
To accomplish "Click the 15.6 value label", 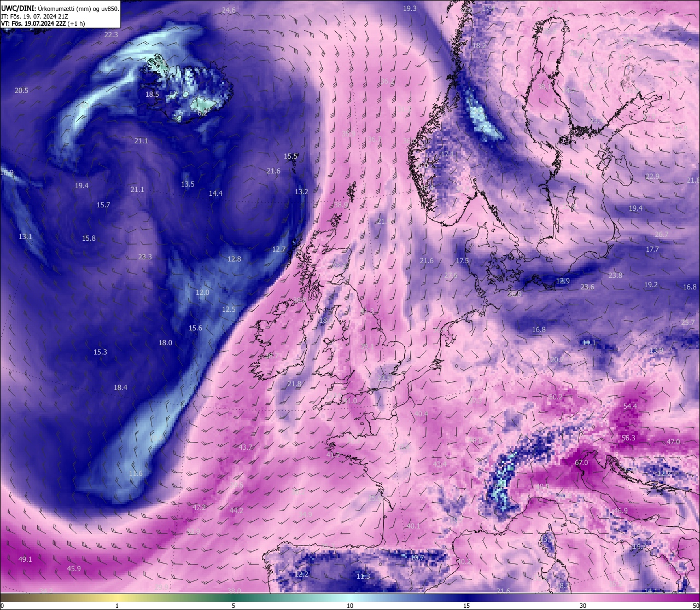I will [195, 328].
